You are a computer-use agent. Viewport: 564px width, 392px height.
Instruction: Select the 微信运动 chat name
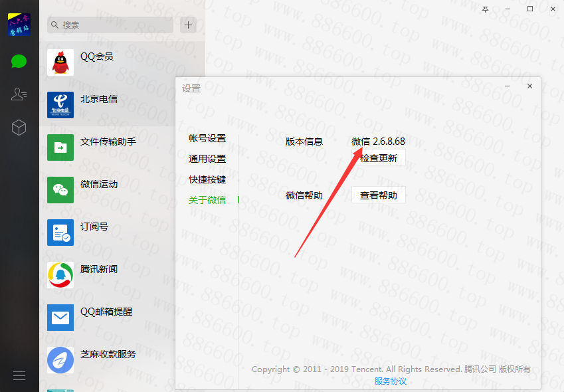tap(99, 184)
